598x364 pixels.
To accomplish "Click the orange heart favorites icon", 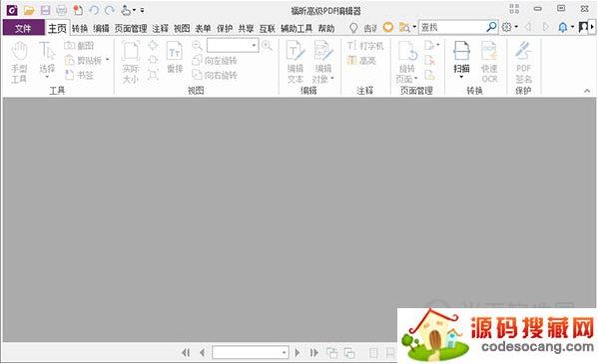I will (x=388, y=27).
